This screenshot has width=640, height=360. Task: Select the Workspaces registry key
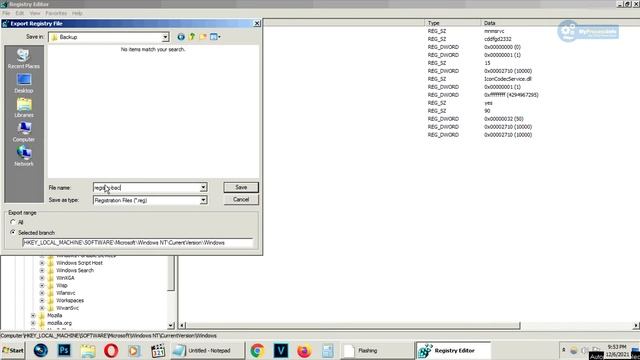click(x=70, y=300)
